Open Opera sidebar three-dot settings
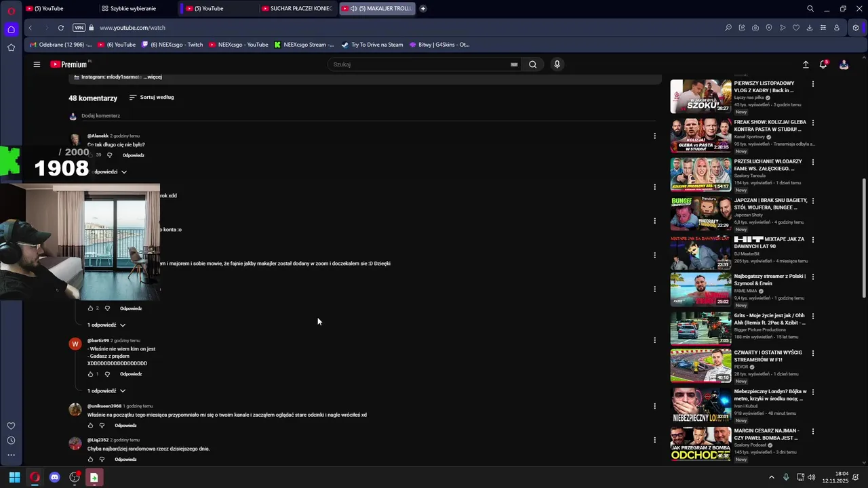This screenshot has width=868, height=488. point(11,455)
